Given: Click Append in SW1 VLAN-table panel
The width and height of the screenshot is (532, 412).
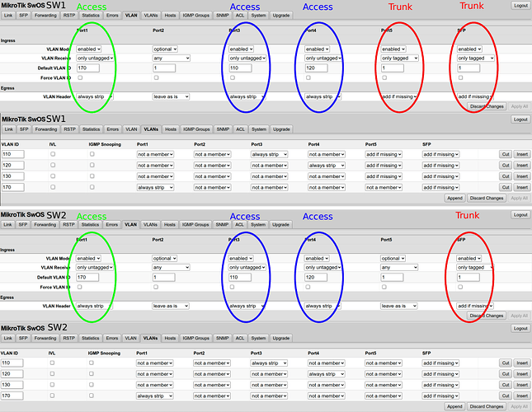Looking at the screenshot, I should (x=454, y=198).
